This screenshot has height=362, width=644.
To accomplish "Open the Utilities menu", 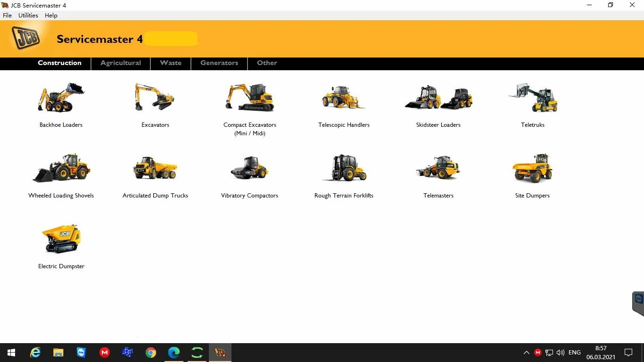I will (x=28, y=15).
